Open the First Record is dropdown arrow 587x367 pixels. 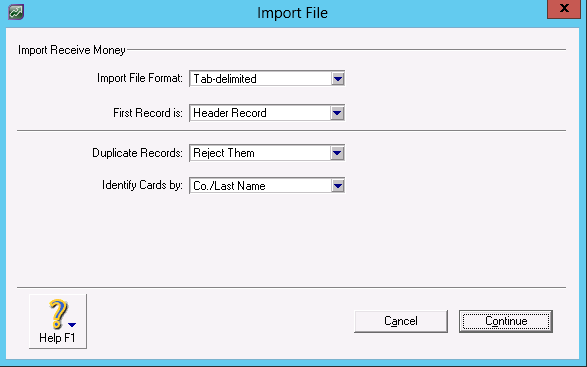click(337, 113)
